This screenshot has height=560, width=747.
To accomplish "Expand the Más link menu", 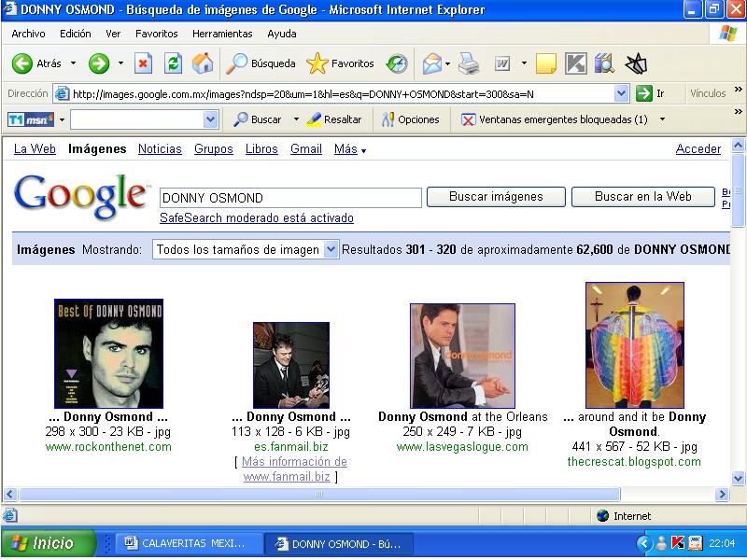I will tap(350, 149).
